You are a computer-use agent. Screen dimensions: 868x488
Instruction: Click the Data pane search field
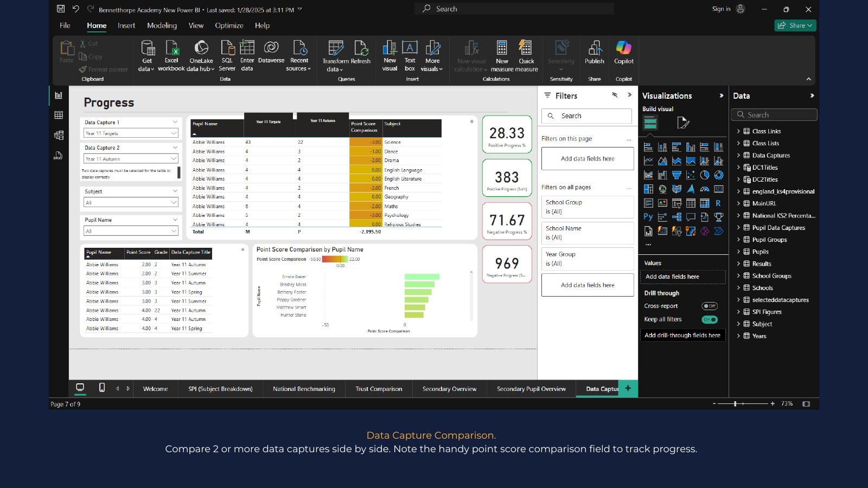tap(774, 115)
